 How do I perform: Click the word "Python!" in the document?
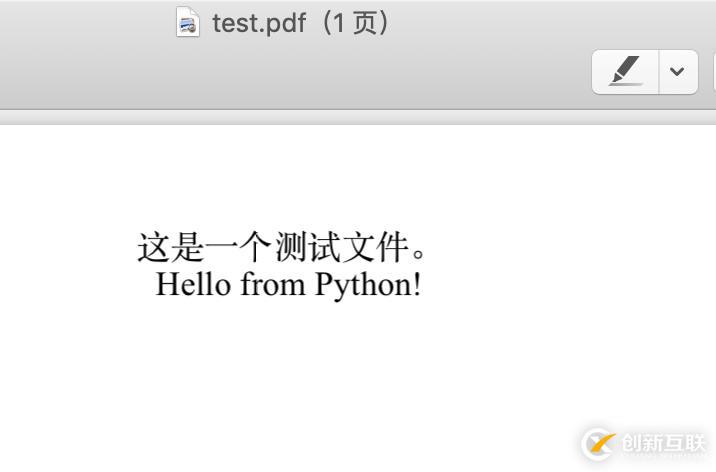tap(368, 285)
